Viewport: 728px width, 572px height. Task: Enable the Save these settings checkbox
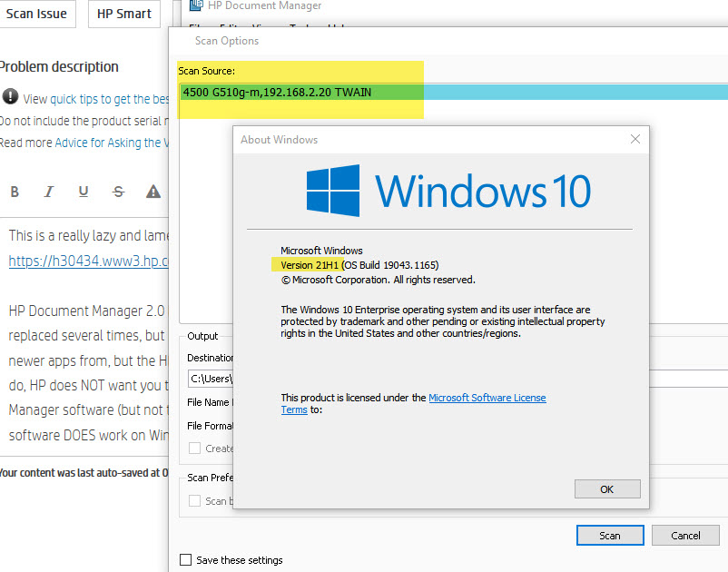click(185, 559)
